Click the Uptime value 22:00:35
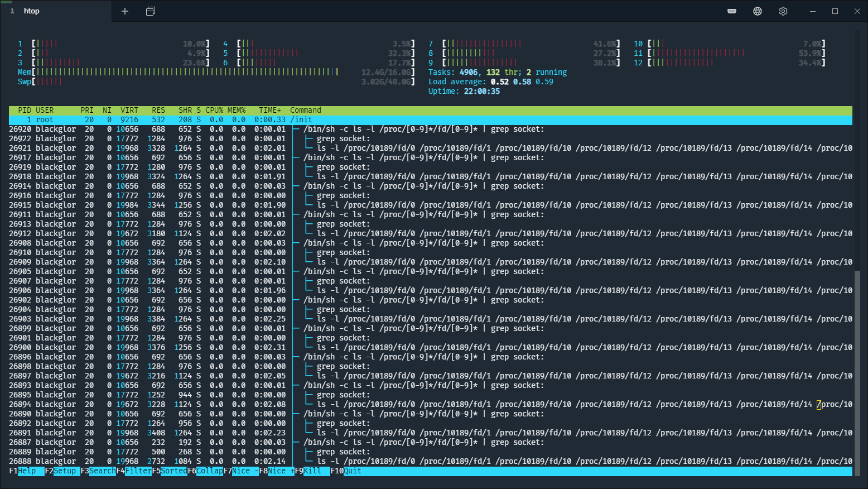This screenshot has width=868, height=489. 482,92
